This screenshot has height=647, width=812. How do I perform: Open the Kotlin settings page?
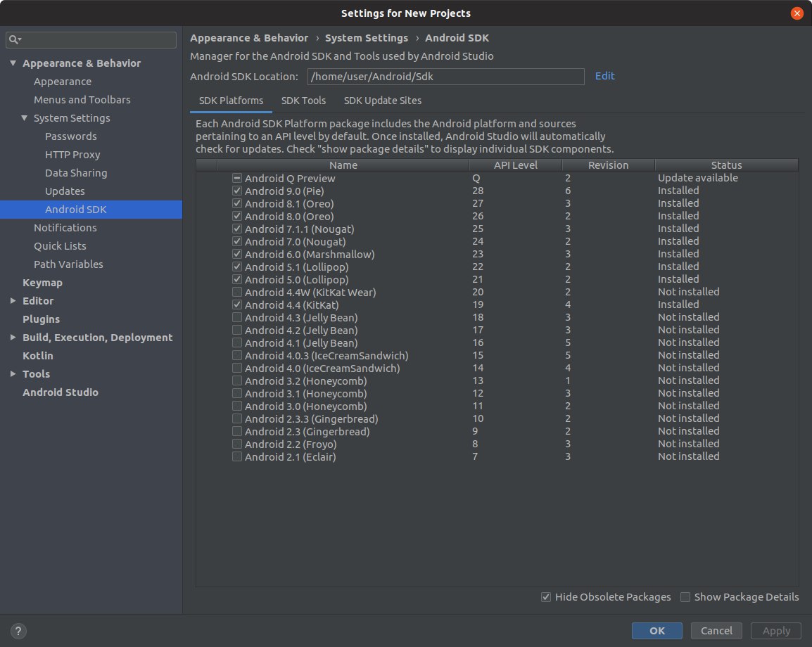click(x=38, y=356)
